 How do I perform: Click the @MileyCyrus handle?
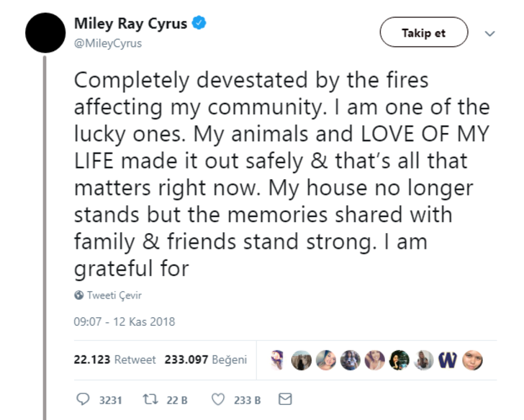pos(107,43)
